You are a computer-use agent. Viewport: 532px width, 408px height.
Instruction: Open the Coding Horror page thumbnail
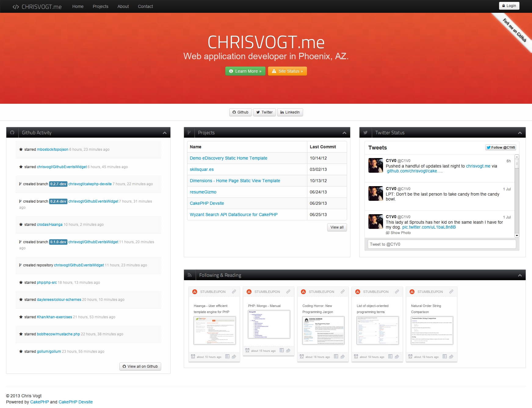click(323, 330)
